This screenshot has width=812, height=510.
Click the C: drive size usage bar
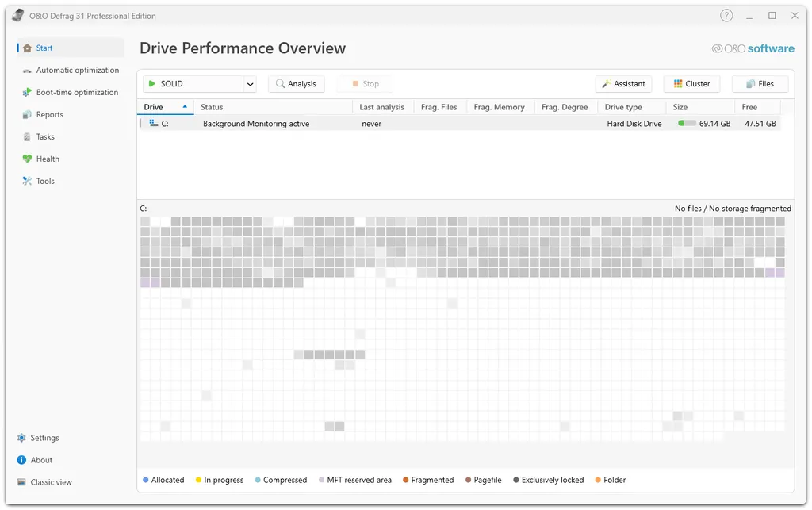(x=687, y=123)
